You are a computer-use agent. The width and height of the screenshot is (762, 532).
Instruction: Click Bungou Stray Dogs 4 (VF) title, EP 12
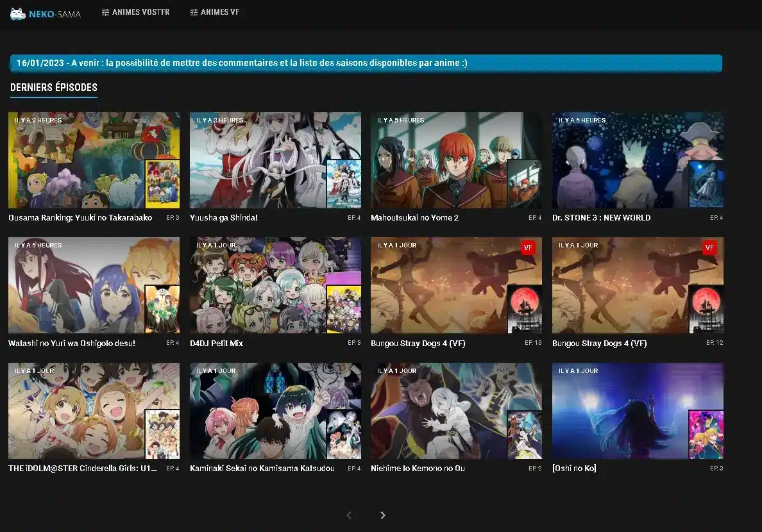click(x=599, y=343)
